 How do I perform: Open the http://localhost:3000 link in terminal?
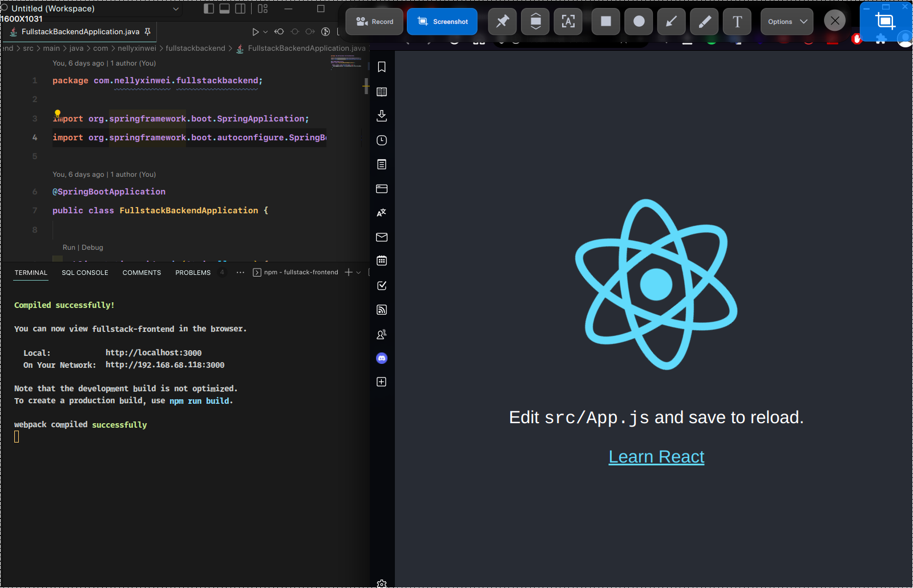click(x=153, y=353)
